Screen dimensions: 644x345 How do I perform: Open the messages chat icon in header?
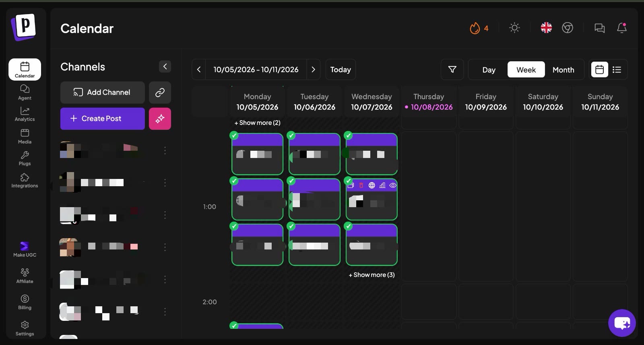(x=600, y=28)
